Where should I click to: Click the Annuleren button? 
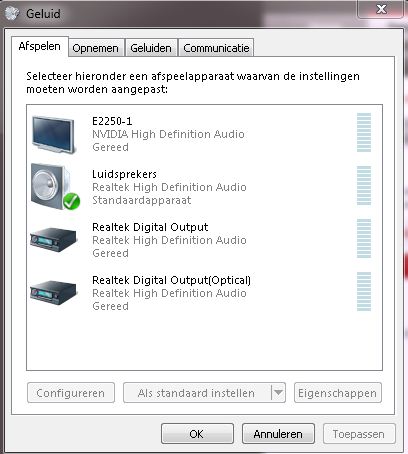tap(278, 433)
